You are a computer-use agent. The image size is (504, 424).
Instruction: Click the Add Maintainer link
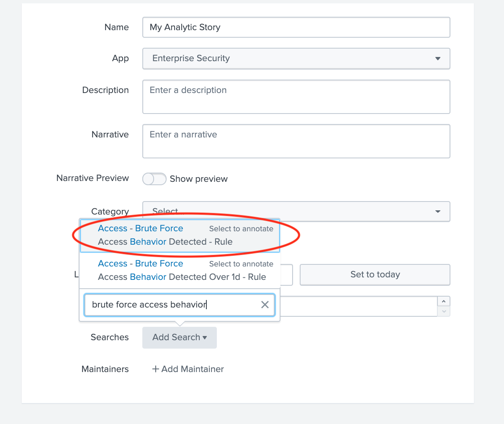pyautogui.click(x=193, y=369)
